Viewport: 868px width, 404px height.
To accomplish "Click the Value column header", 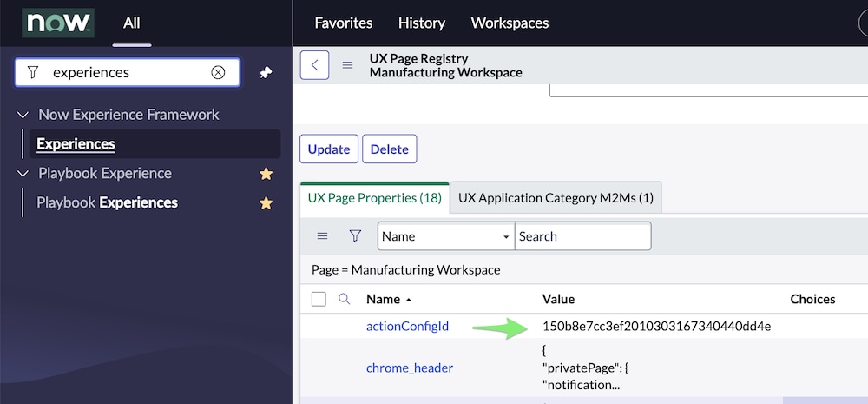I will tap(558, 299).
